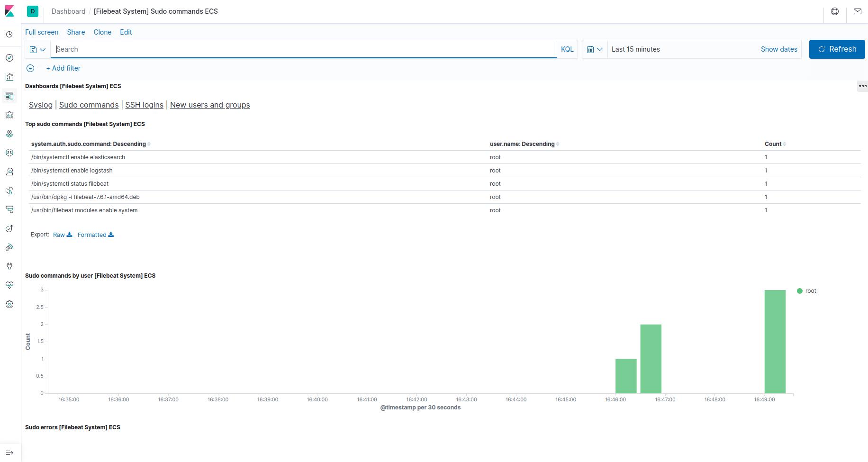Open Recently viewed clock icon in sidebar
Image resolution: width=868 pixels, height=462 pixels.
[x=9, y=34]
